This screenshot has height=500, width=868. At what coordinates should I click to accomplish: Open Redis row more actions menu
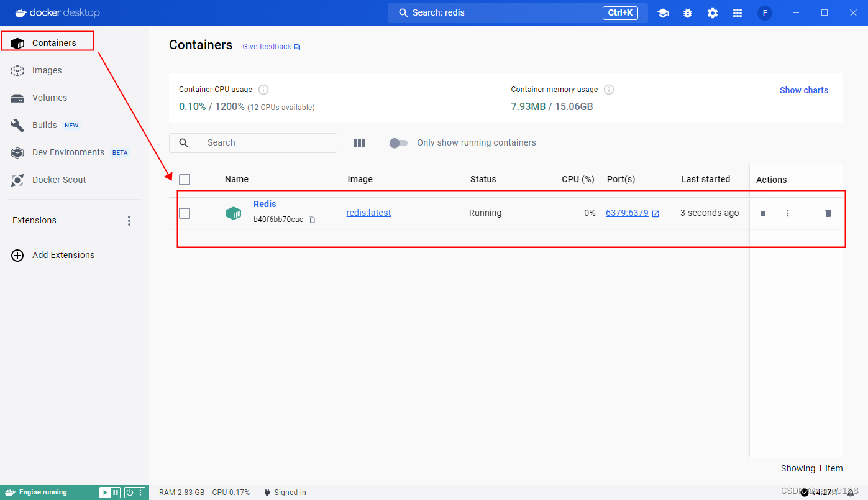pyautogui.click(x=788, y=213)
